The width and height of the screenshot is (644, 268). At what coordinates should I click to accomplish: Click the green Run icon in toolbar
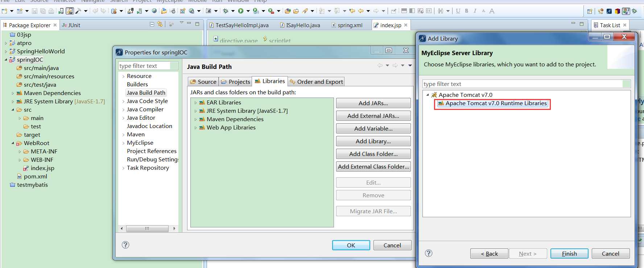pyautogui.click(x=241, y=11)
